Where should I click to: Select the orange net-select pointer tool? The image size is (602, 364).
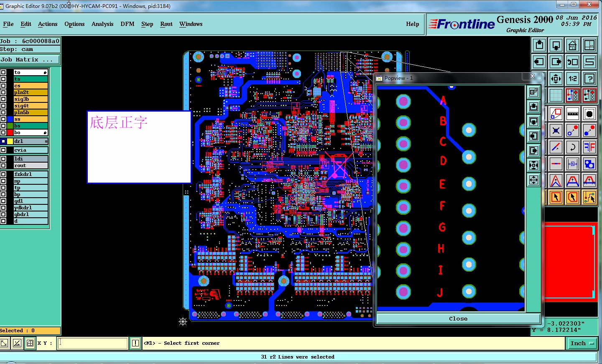coord(589,197)
